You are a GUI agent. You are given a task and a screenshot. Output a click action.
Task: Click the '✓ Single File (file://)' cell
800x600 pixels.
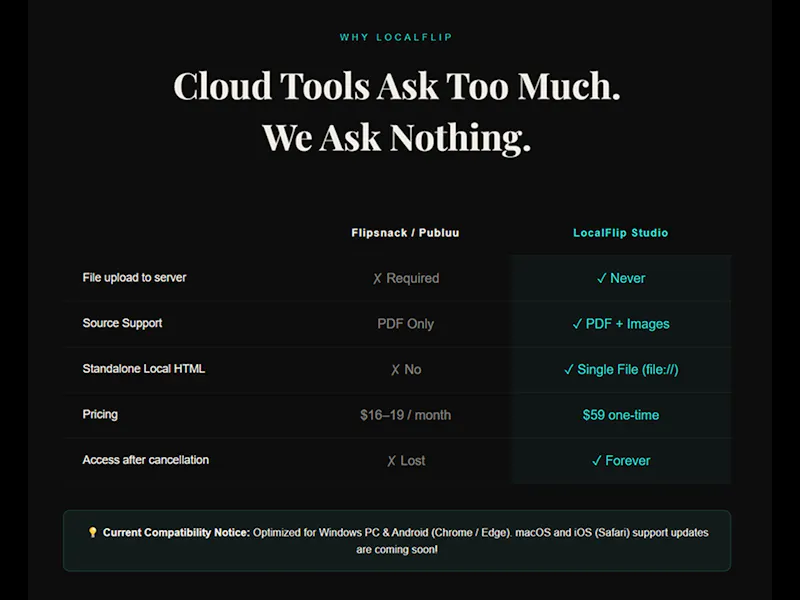coord(621,369)
